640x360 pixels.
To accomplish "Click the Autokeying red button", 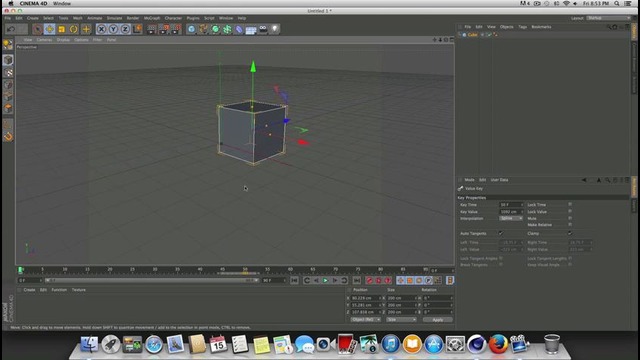I will 378,280.
